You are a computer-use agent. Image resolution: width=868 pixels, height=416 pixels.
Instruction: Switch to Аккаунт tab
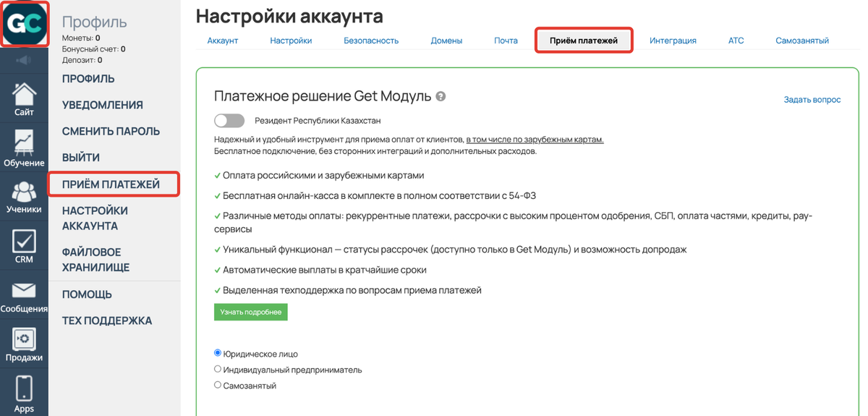[x=223, y=41]
